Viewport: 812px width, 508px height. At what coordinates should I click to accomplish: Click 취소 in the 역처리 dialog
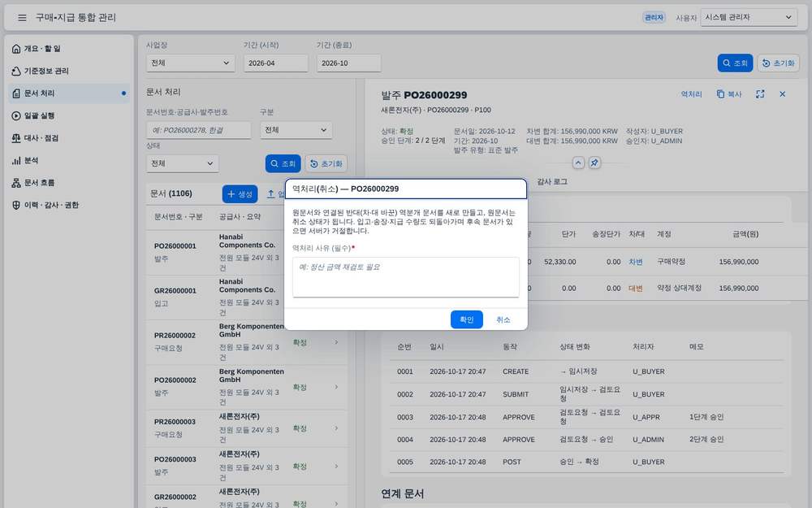pyautogui.click(x=503, y=319)
